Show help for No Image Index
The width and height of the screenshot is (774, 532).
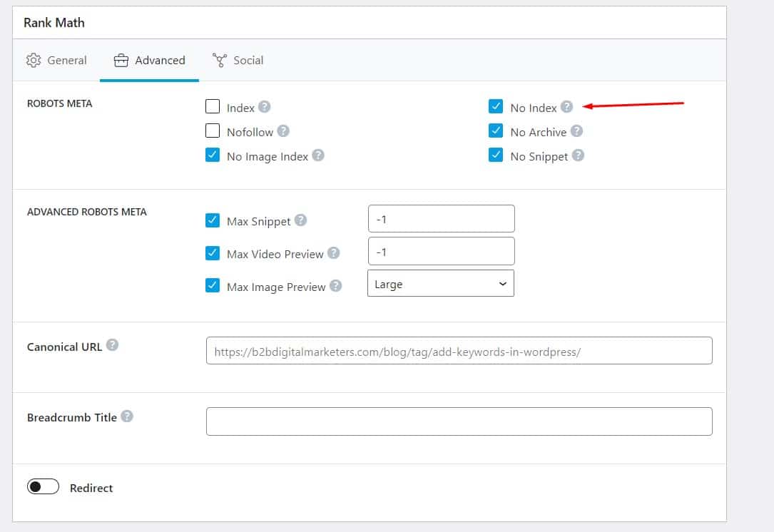pos(318,155)
